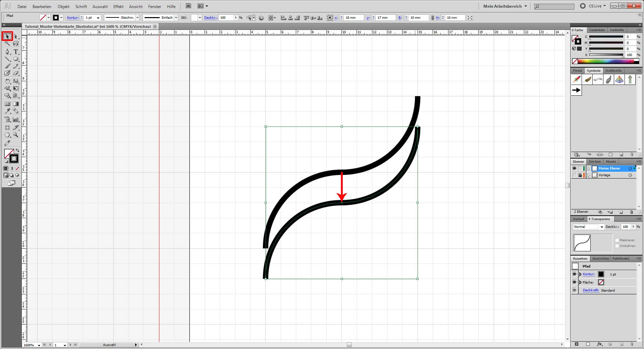Open the Kontur stroke weight dropdown

click(98, 17)
